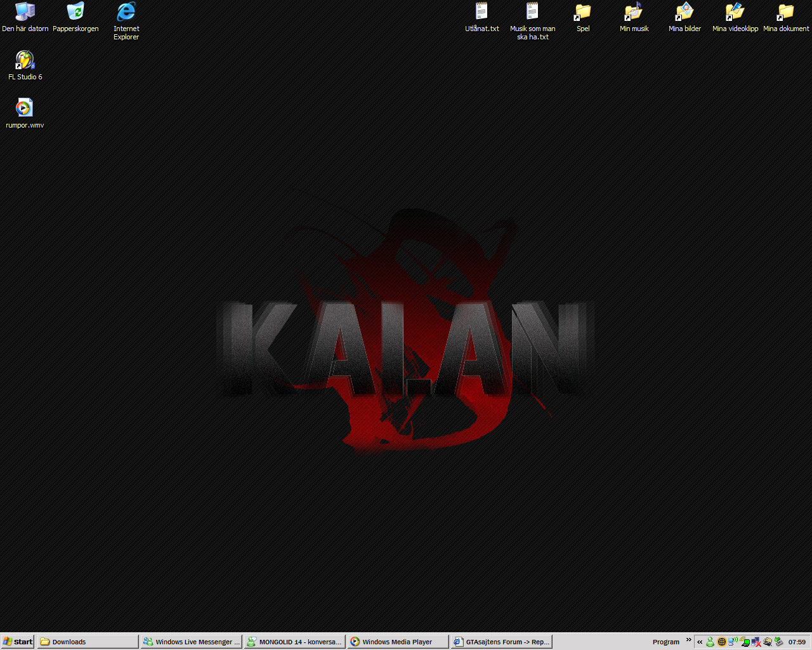Select the rumpor.wmv video file
Screen dimensions: 812x650
coord(25,114)
